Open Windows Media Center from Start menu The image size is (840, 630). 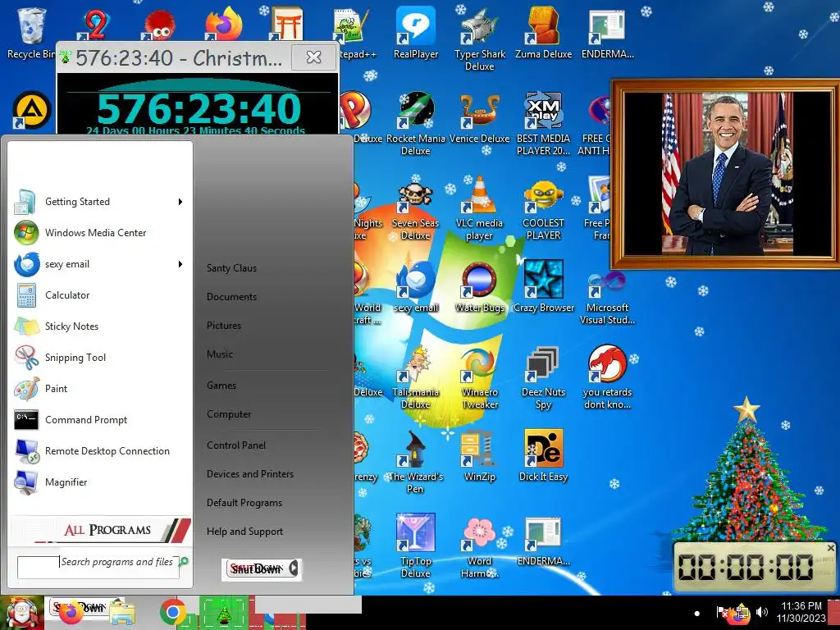pyautogui.click(x=99, y=233)
